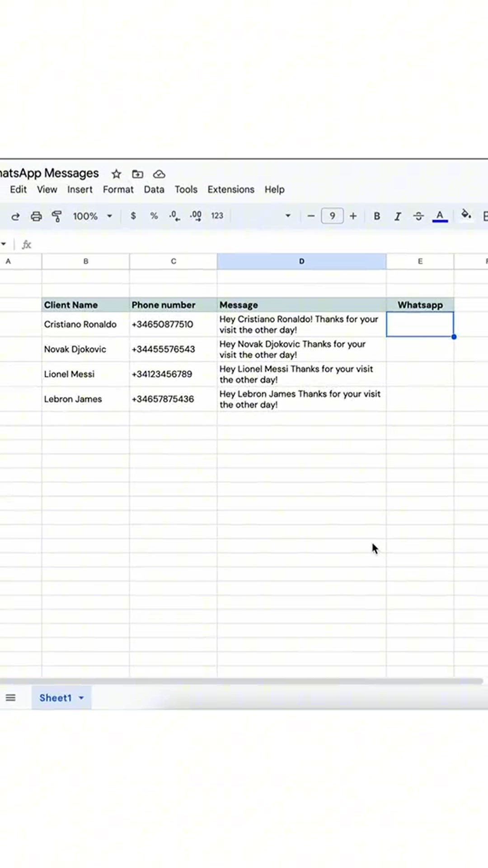Open the Extensions menu
The image size is (488, 868).
231,189
